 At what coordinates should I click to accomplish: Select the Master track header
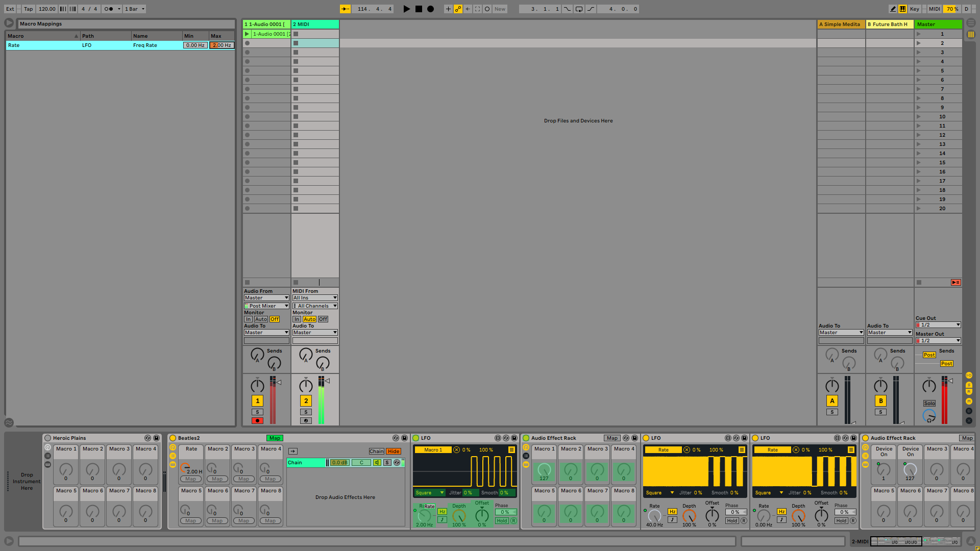[938, 24]
